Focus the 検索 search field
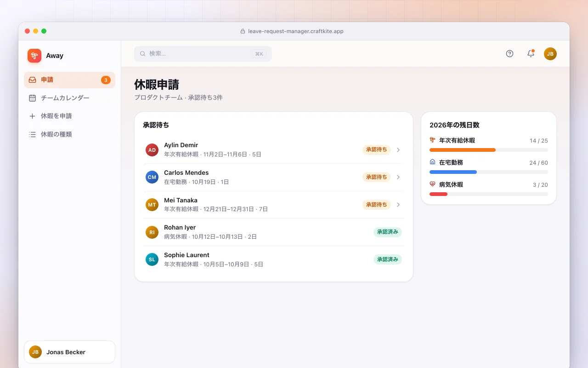588x368 pixels. click(203, 54)
